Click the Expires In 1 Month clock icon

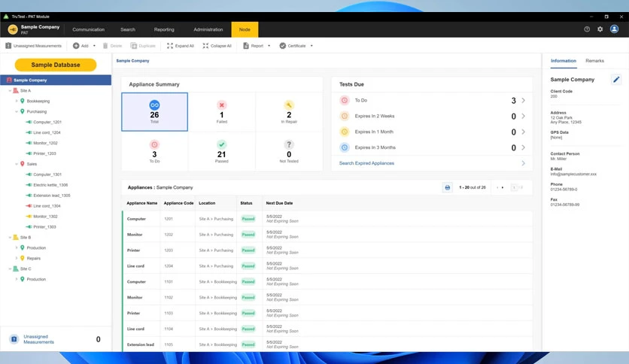(x=345, y=132)
